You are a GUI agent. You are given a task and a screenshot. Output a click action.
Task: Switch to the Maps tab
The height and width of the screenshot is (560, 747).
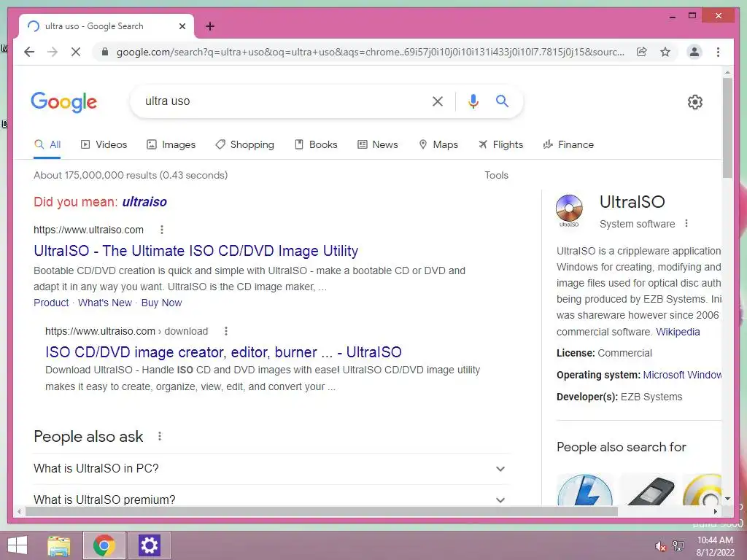click(x=438, y=144)
